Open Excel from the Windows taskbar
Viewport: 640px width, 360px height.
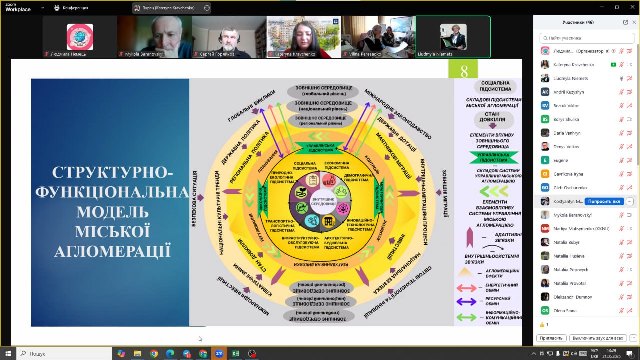coord(236,353)
